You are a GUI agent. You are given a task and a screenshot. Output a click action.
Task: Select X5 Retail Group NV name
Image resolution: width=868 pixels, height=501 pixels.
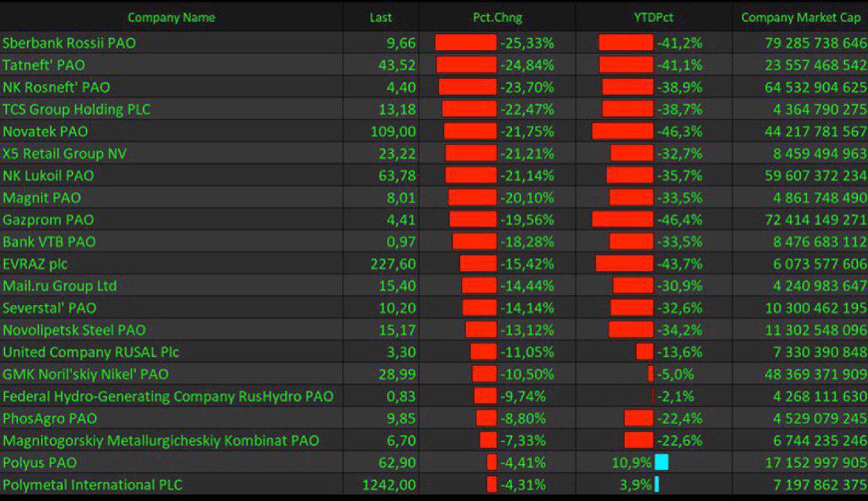pos(65,154)
